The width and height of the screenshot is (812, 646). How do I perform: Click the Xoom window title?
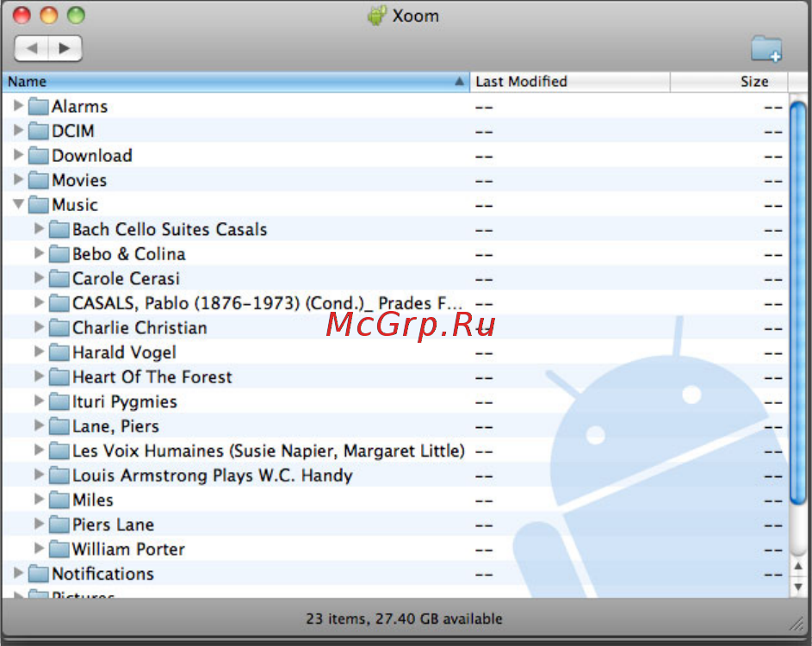click(415, 16)
